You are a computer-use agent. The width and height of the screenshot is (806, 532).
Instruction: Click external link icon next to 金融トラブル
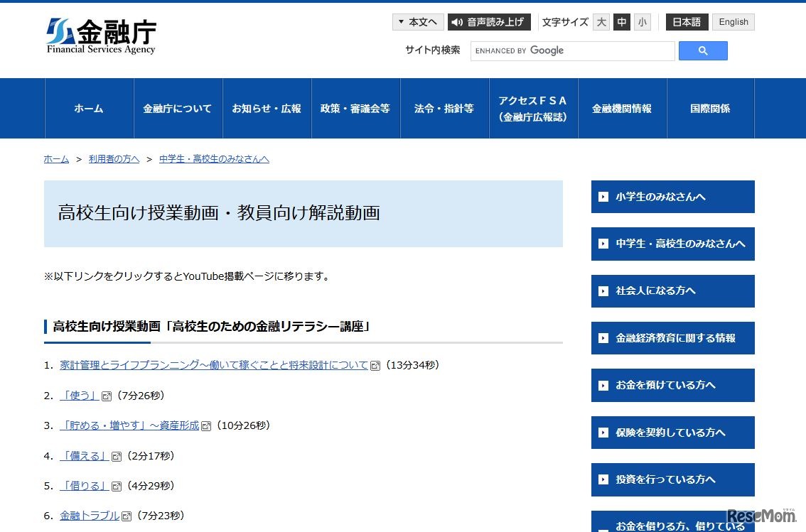pos(127,516)
